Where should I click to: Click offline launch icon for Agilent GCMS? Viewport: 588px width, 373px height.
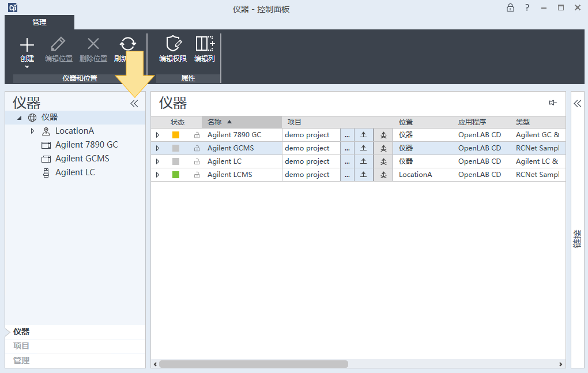[383, 148]
